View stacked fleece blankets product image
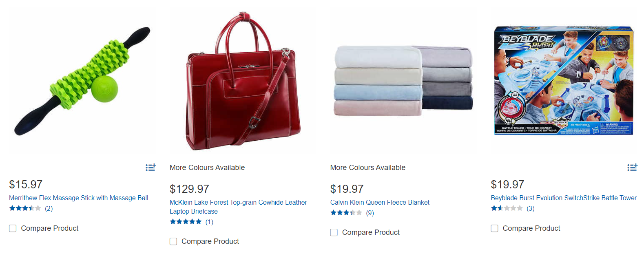The image size is (644, 254). [x=404, y=81]
